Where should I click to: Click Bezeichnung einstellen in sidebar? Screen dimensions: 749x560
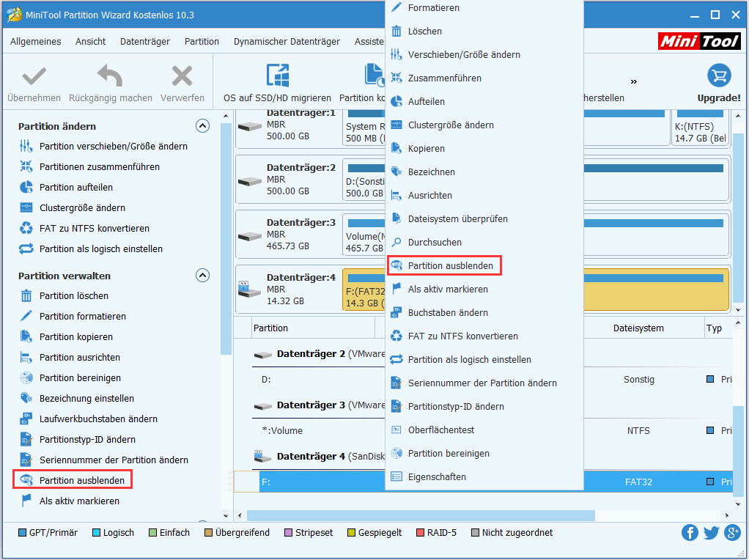[86, 398]
